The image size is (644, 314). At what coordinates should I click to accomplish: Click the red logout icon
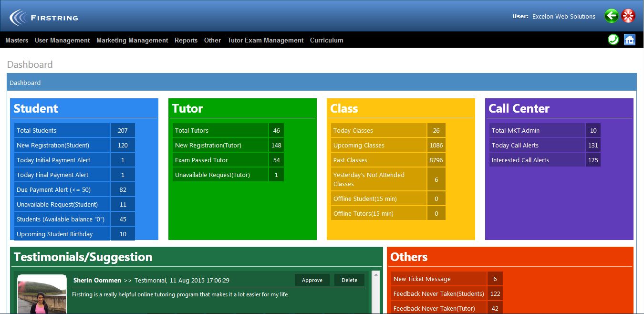[628, 16]
